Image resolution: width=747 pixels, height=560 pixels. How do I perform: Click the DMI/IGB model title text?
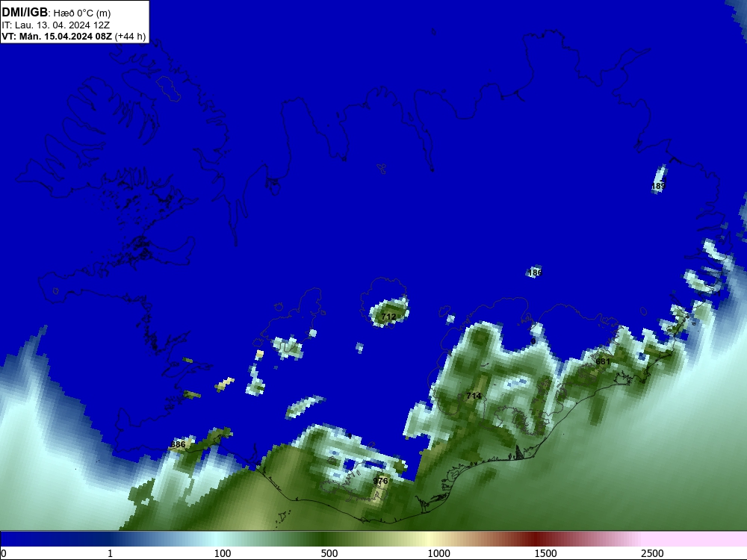25,13
